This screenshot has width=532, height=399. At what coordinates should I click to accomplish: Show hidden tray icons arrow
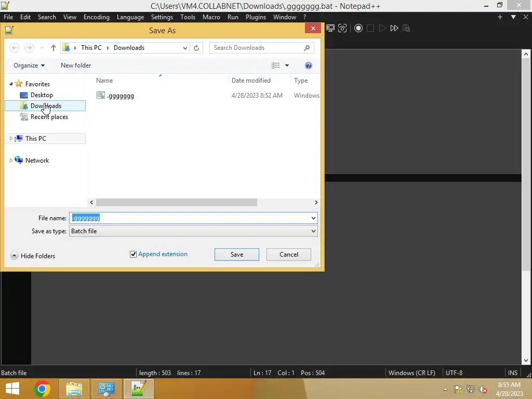pos(445,389)
